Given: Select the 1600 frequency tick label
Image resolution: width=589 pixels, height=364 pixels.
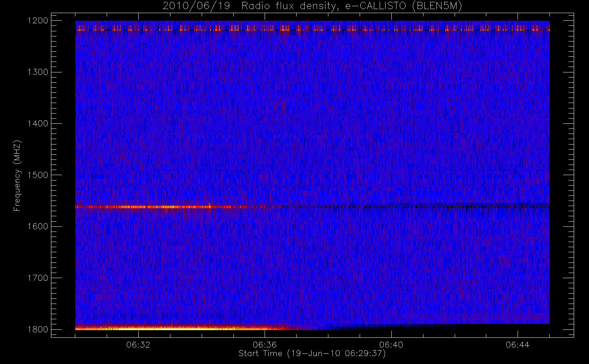Looking at the screenshot, I should [x=38, y=226].
